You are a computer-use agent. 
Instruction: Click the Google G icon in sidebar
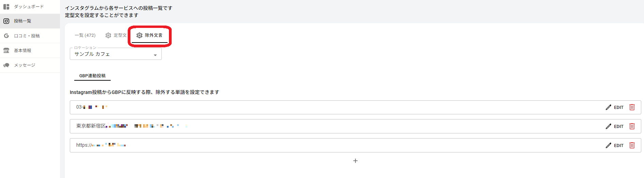[6, 36]
